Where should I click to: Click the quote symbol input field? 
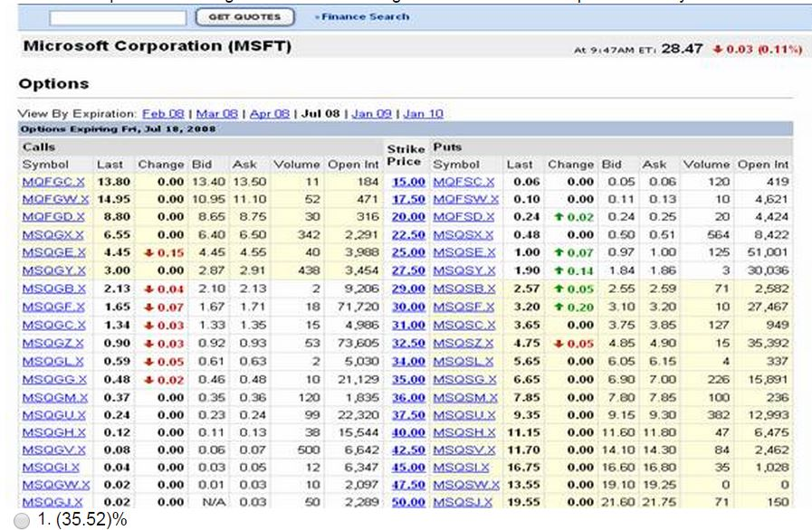[118, 18]
